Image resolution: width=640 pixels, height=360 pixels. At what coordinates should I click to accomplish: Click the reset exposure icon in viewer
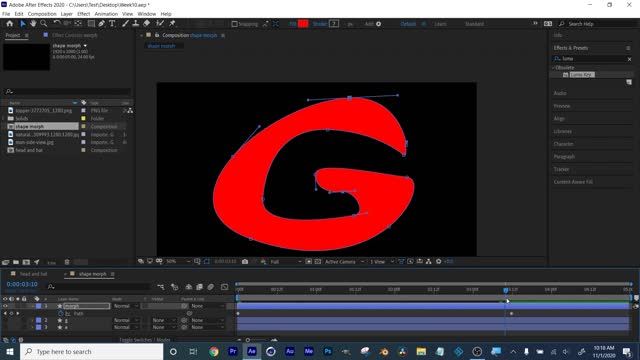(439, 261)
